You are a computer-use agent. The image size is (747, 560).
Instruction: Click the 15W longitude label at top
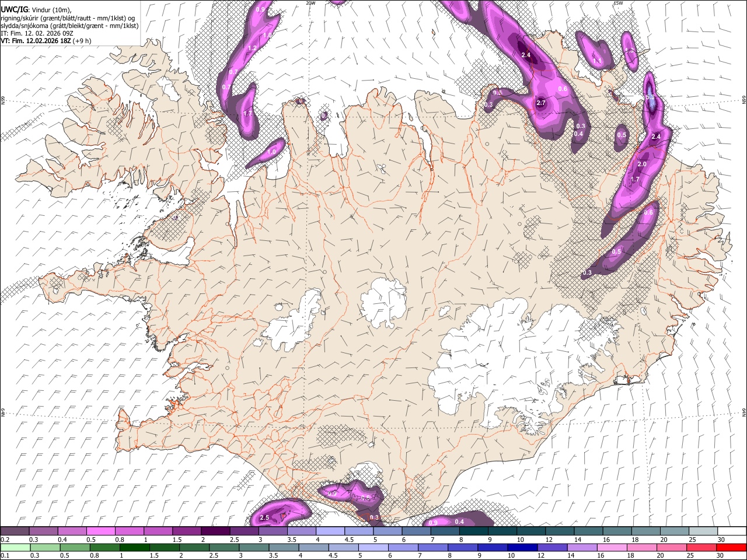pyautogui.click(x=618, y=3)
